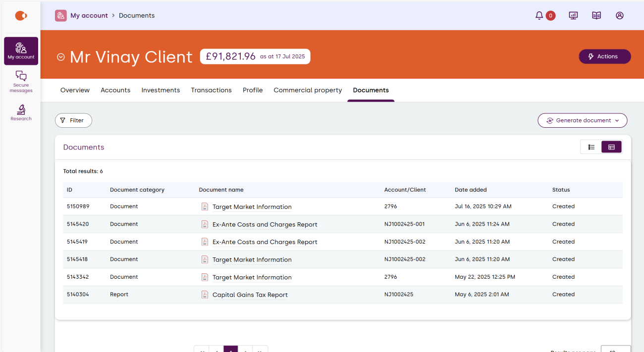
Task: Open the notifications bell icon
Action: [539, 16]
